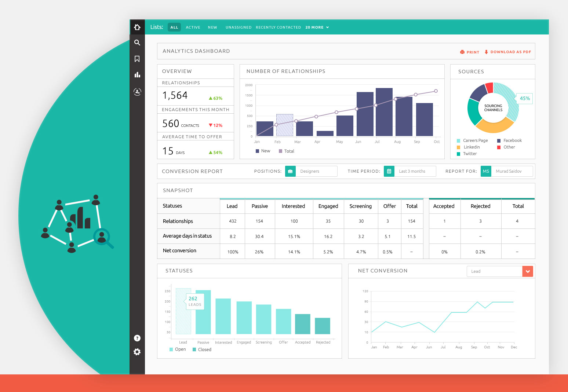Click the 100% Lead net conversion cell

coord(233,252)
